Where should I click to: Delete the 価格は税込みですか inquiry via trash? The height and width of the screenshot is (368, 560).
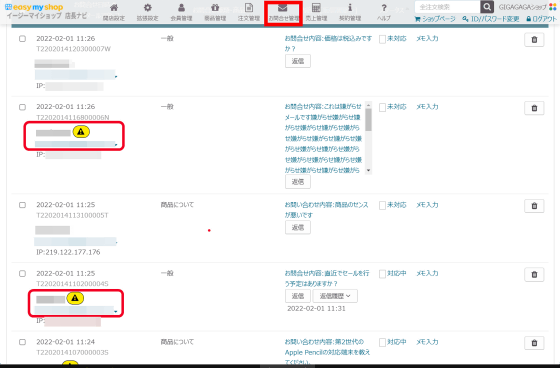534,40
